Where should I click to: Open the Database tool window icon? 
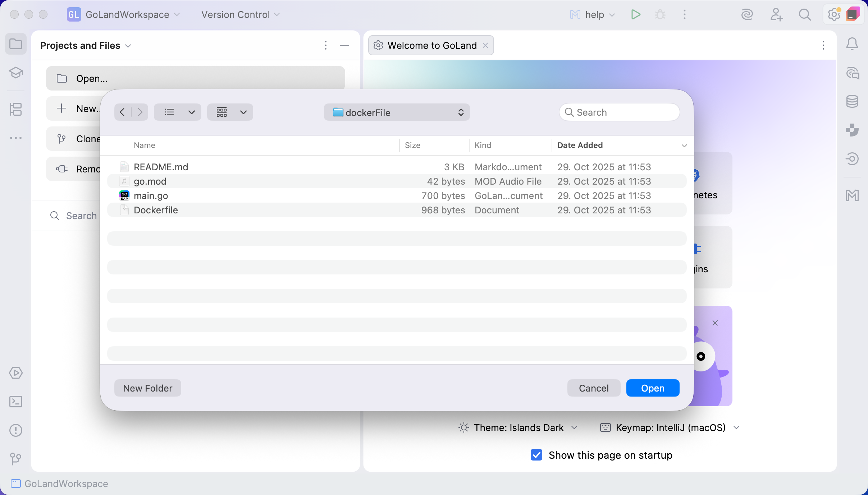pyautogui.click(x=852, y=102)
